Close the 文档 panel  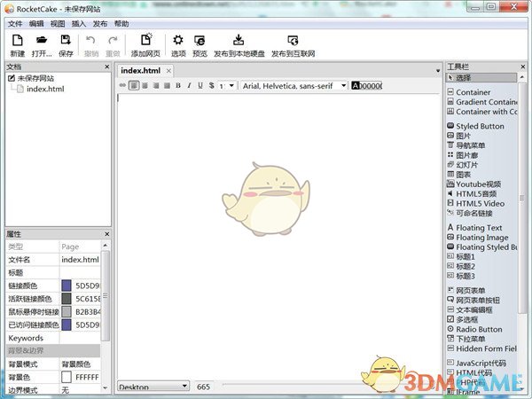click(x=107, y=66)
